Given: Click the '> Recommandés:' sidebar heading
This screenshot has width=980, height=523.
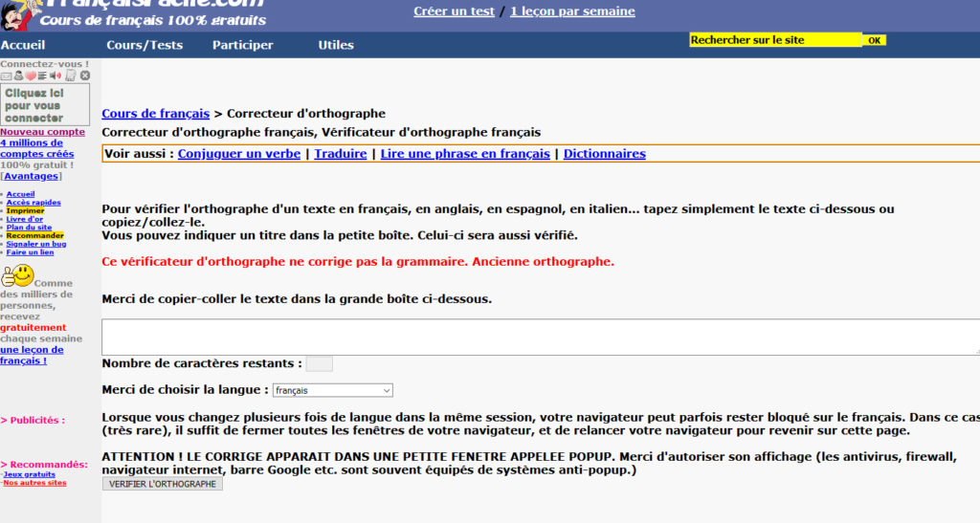Looking at the screenshot, I should 44,465.
